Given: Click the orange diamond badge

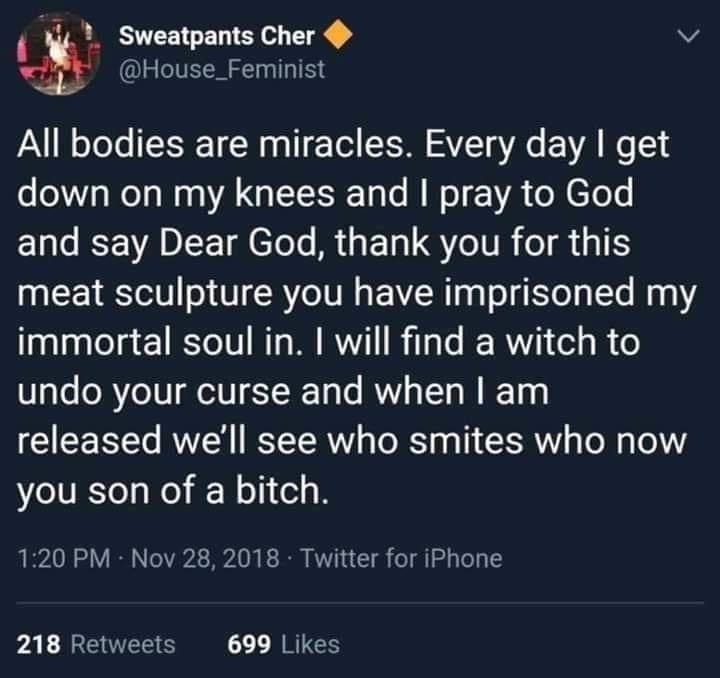Looking at the screenshot, I should (x=337, y=38).
